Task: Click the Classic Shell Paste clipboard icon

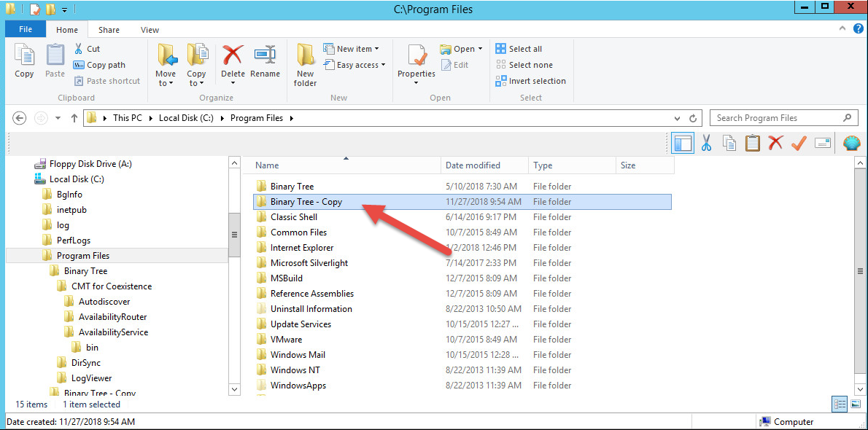Action: tap(752, 144)
